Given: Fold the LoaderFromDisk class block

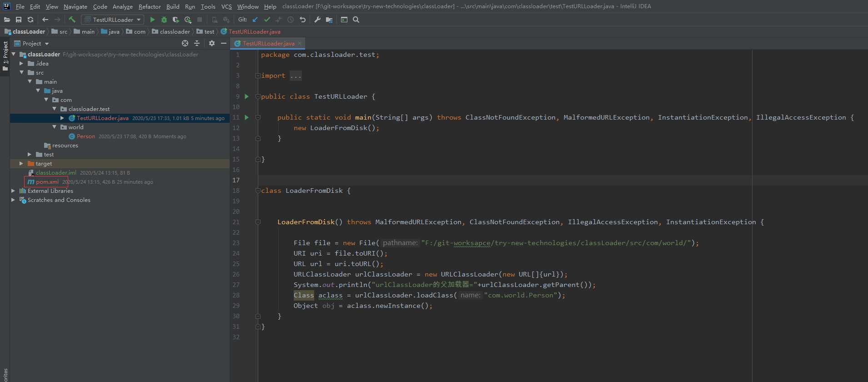Looking at the screenshot, I should pos(258,191).
